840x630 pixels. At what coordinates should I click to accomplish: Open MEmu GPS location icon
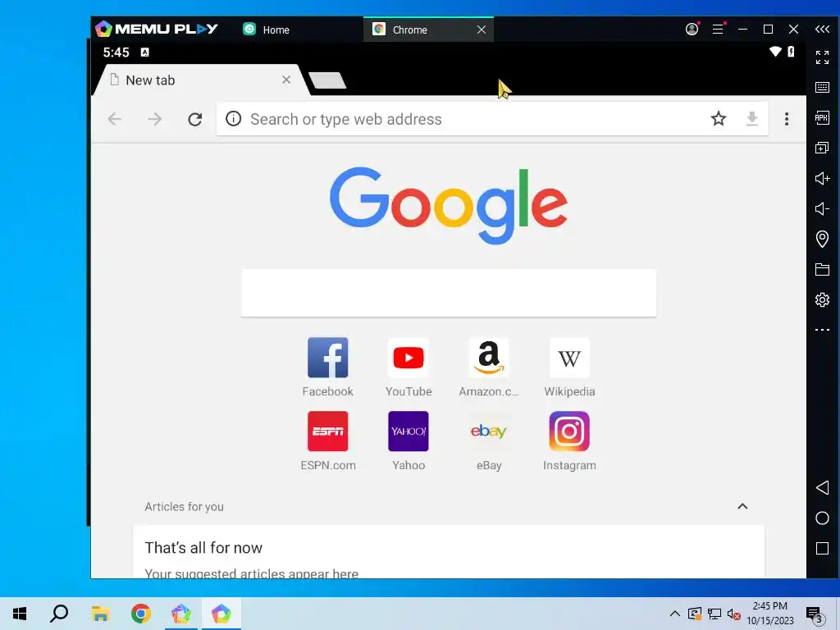[822, 239]
